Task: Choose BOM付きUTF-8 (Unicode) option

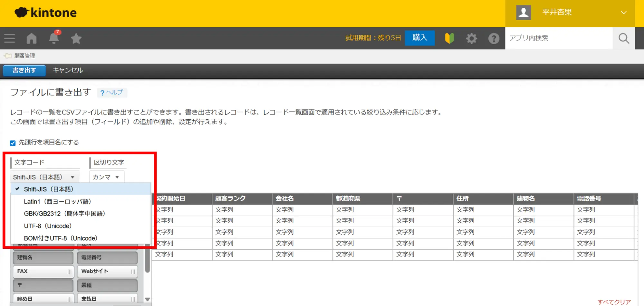Action: click(61, 238)
